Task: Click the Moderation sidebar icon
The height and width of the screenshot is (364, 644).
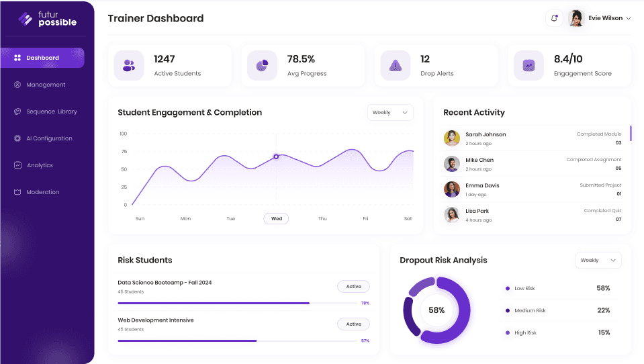Action: (x=18, y=192)
